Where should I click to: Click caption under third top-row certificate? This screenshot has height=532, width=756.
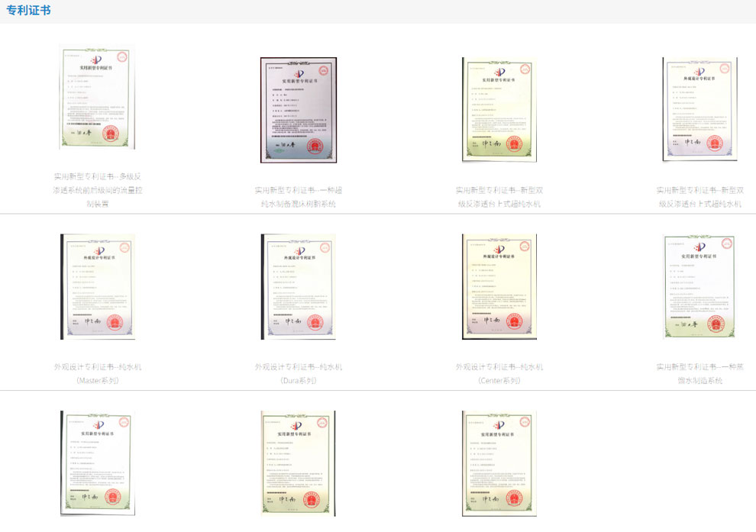tap(499, 197)
